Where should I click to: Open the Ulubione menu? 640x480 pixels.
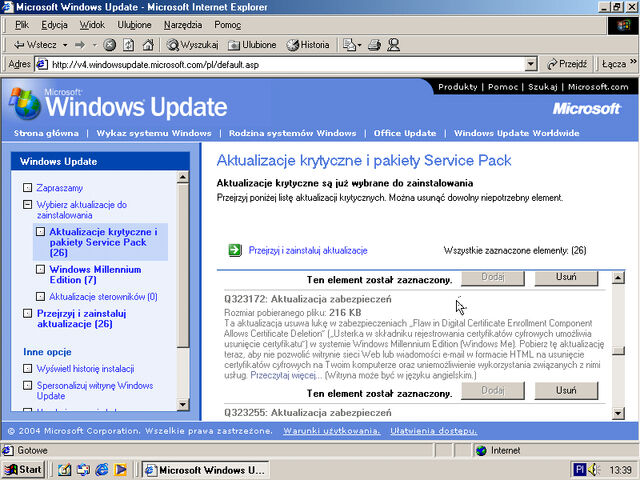tap(134, 25)
